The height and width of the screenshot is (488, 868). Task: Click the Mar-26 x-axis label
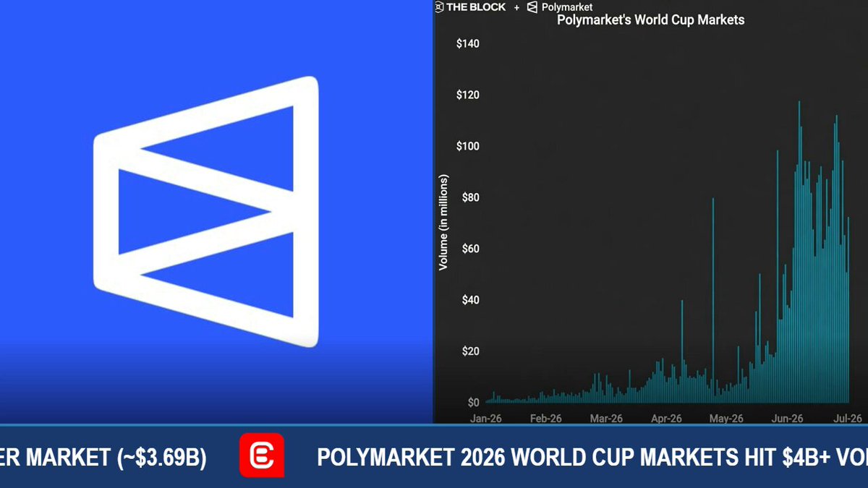[606, 419]
